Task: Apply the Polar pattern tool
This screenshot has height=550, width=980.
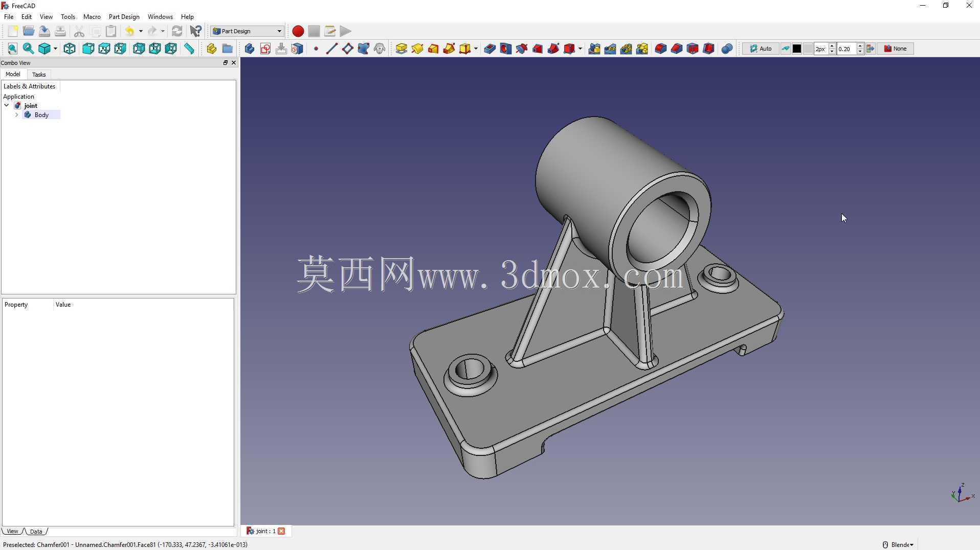Action: pyautogui.click(x=626, y=49)
